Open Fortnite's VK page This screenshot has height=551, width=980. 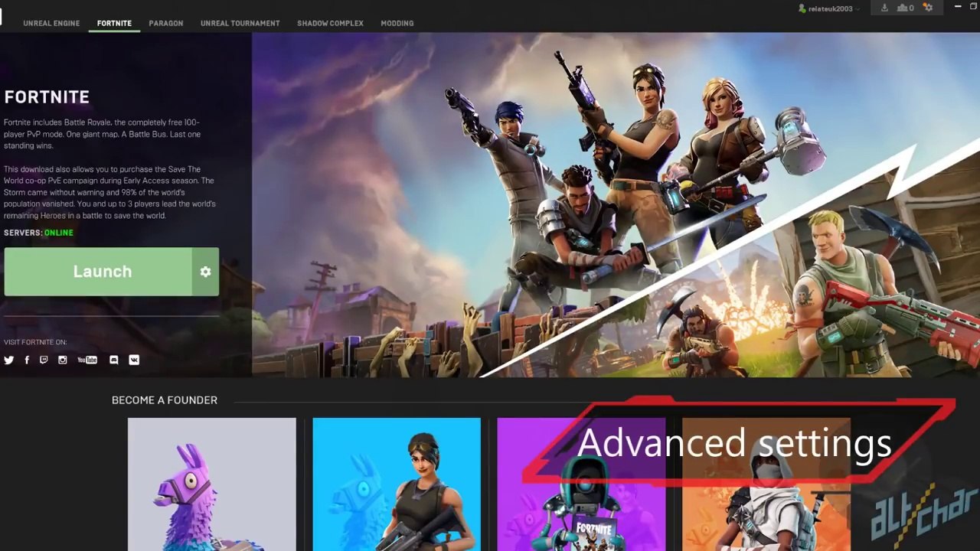(134, 360)
